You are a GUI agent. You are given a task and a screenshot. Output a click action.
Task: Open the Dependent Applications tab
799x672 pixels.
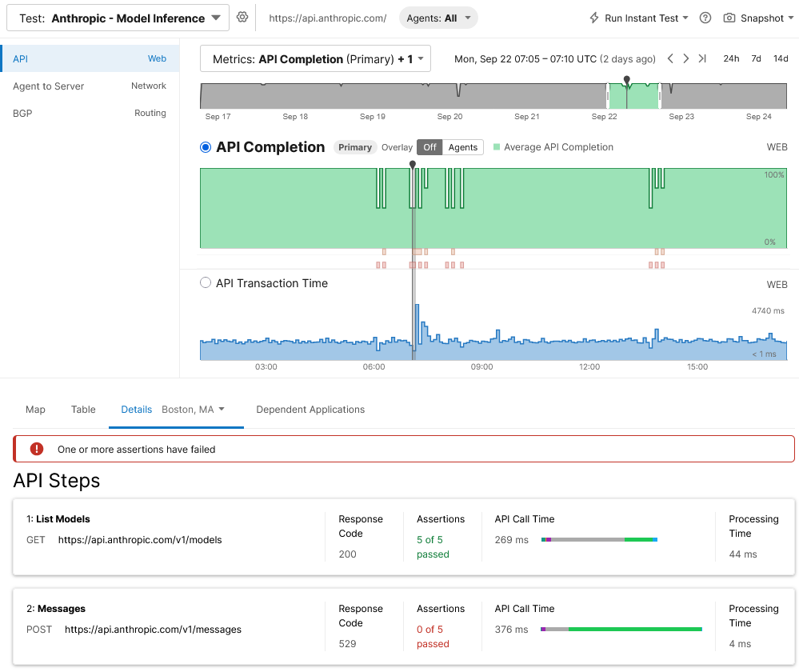tap(310, 410)
